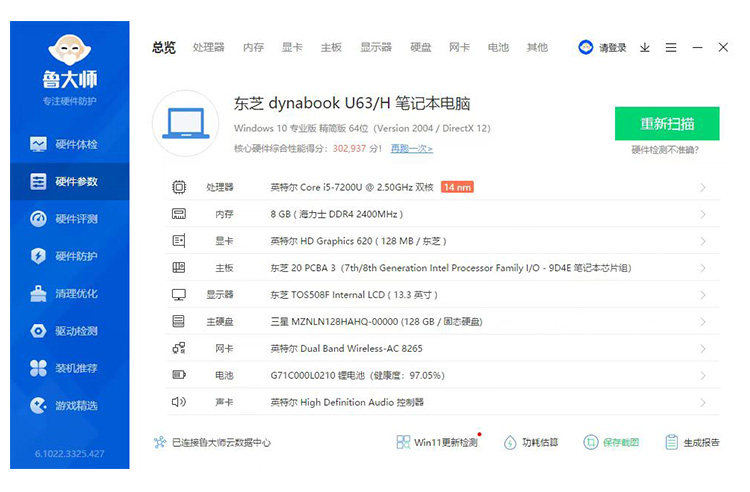750x492 pixels.
Task: Click the motherboard icon in 主板 row
Action: (179, 267)
